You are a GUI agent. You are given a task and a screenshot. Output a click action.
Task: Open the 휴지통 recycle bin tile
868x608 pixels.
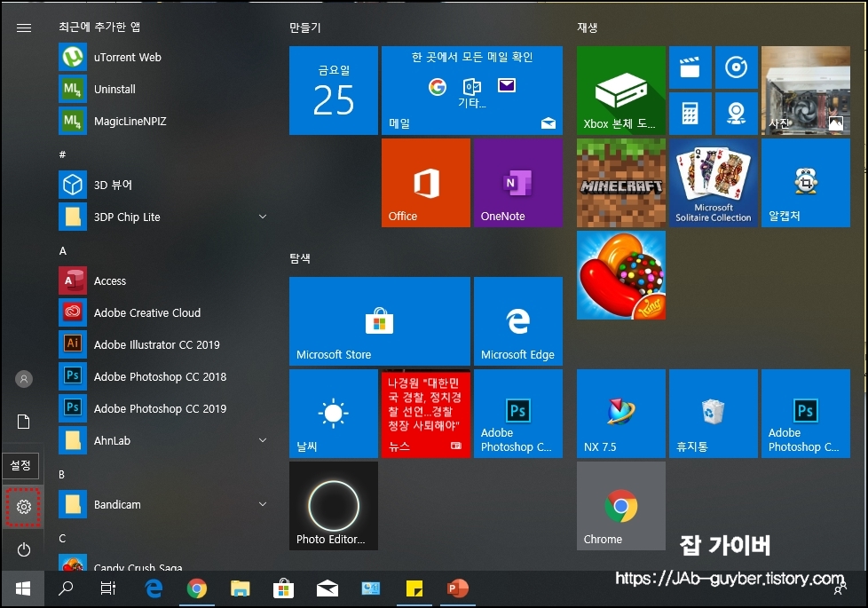[x=714, y=414]
